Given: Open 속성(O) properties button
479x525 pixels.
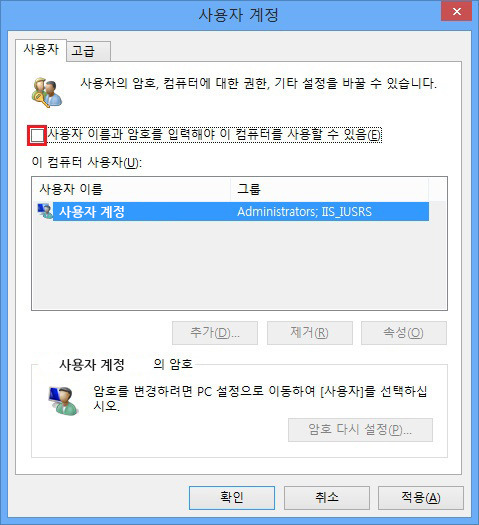Looking at the screenshot, I should [x=404, y=333].
